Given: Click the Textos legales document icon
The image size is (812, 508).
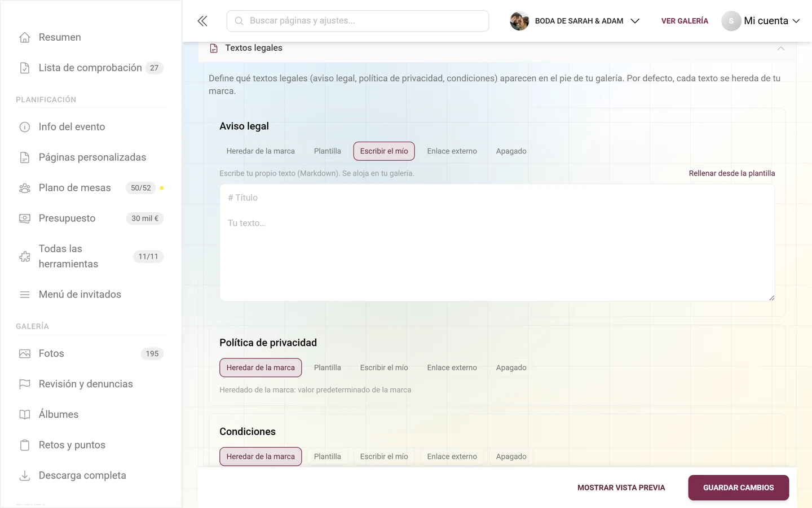Looking at the screenshot, I should tap(214, 49).
